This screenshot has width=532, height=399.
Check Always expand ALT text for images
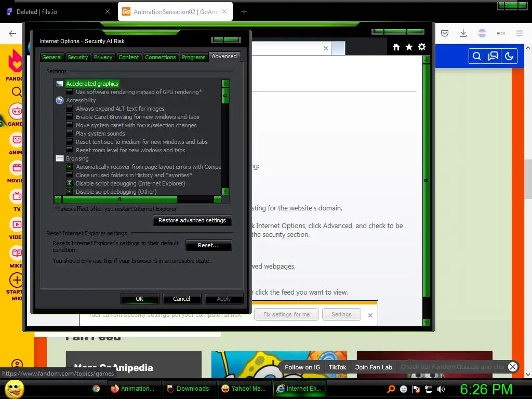point(69,109)
